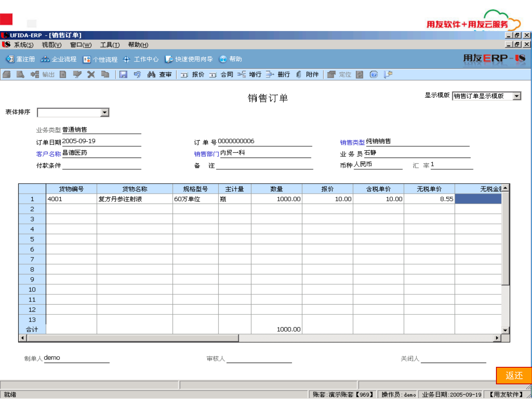532x399 pixels.
Task: Launch the 快速使用向导 quick wizard
Action: tap(188, 59)
